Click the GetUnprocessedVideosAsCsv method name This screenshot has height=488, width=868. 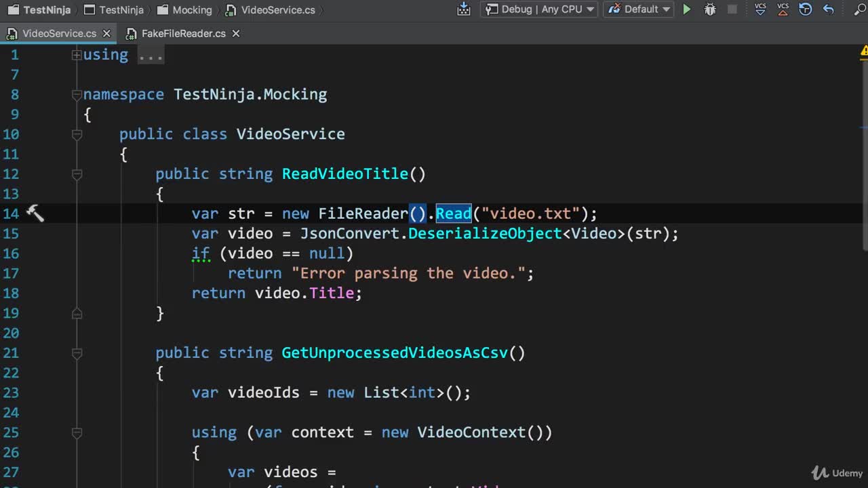click(395, 353)
